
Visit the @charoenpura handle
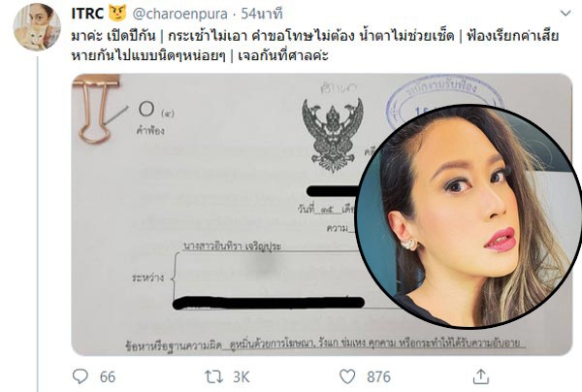pyautogui.click(x=179, y=14)
